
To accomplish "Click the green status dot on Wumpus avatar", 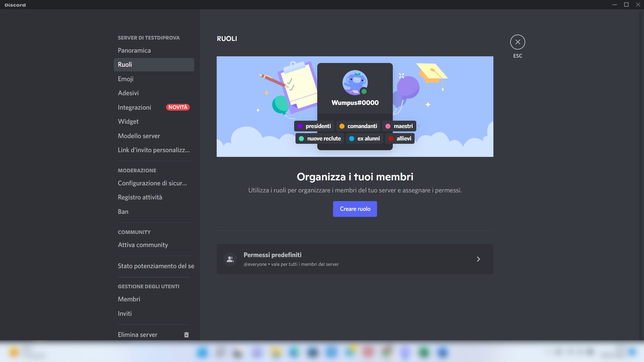I will point(364,91).
